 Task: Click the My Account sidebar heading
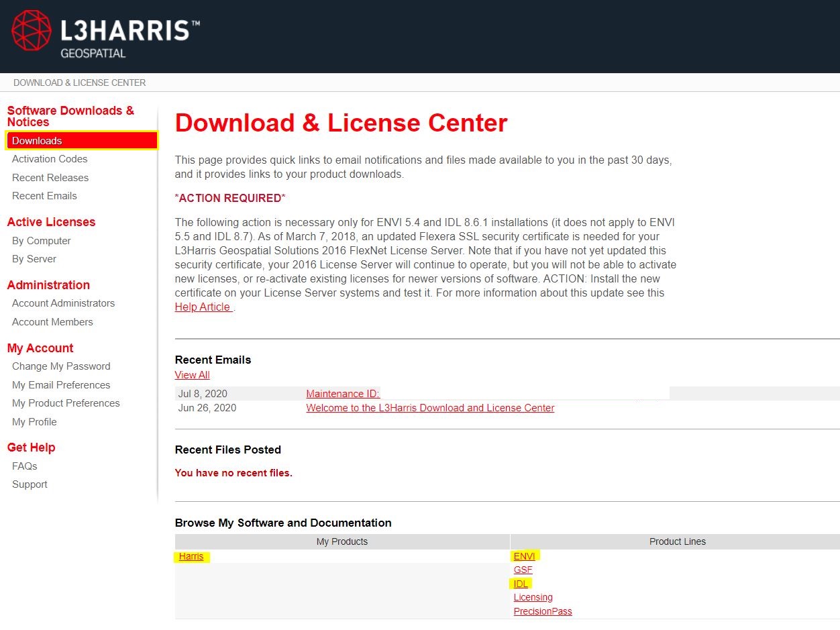click(x=40, y=348)
